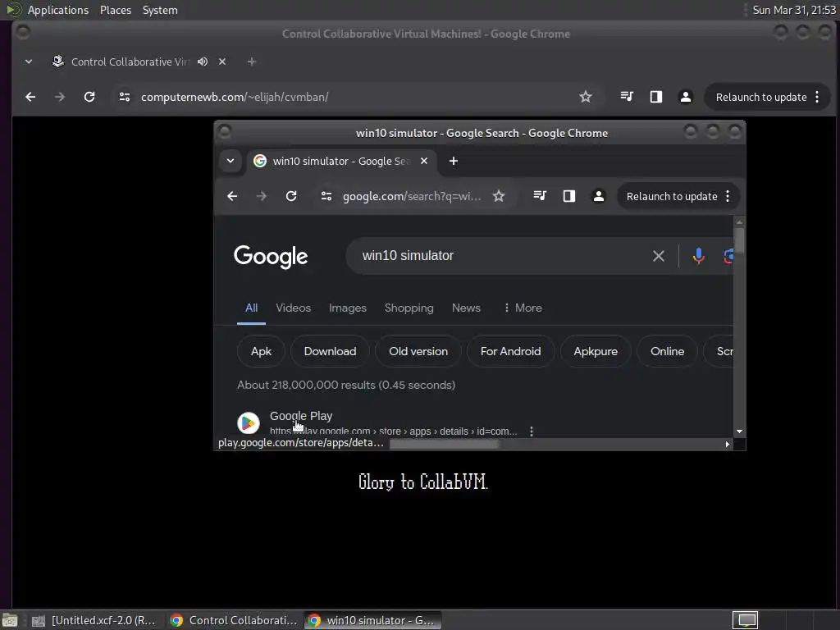This screenshot has width=840, height=630.
Task: Open the Applications menu
Action: tap(58, 10)
